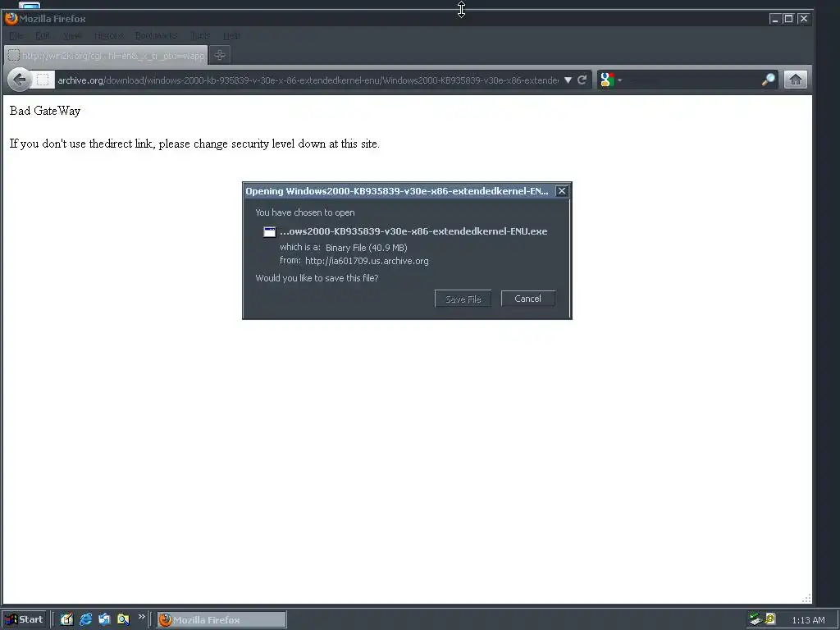Screen dimensions: 840x630
Task: Click the ia601709.us.archive.org source text
Action: coord(367,261)
